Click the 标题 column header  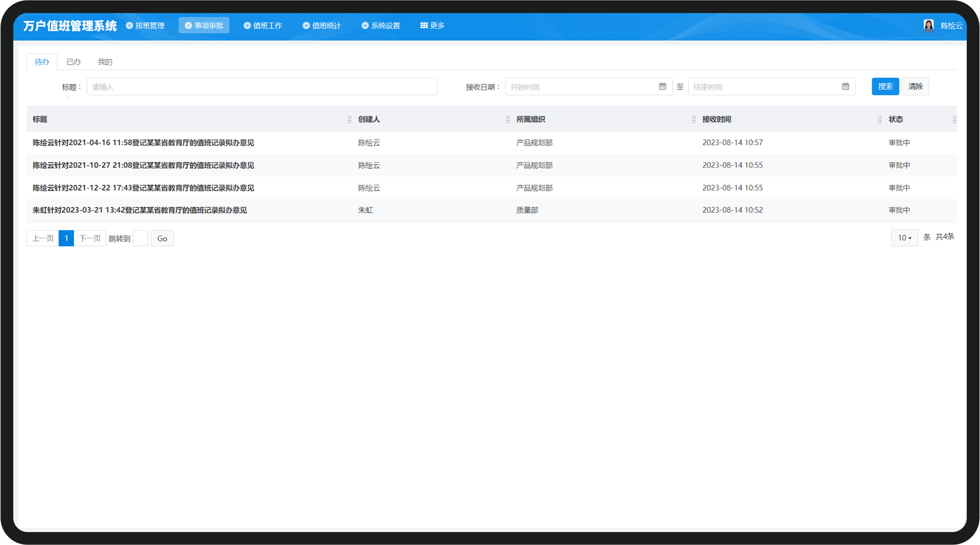40,119
